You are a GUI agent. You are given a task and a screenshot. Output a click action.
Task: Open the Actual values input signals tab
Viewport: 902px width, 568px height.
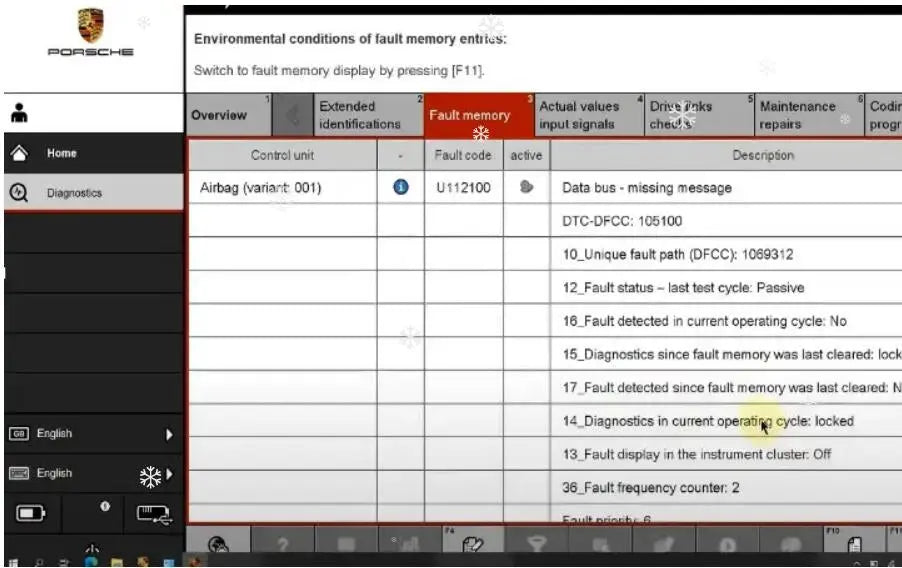[582, 115]
